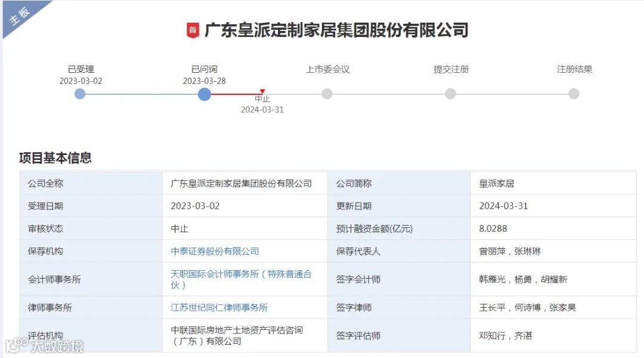644x358 pixels.
Task: Click the 签字律师 label cell
Action: tap(399, 307)
